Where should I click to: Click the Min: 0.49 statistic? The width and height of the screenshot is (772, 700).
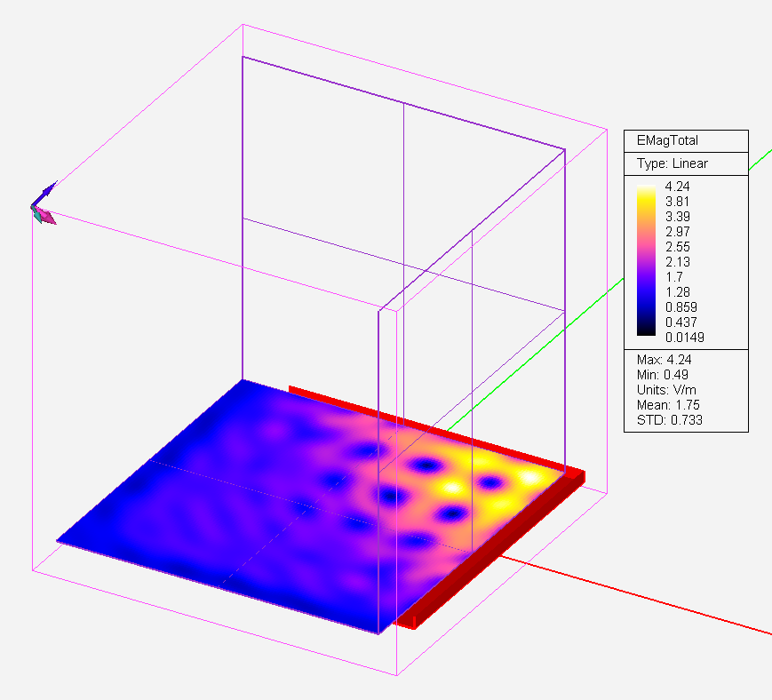click(x=662, y=375)
